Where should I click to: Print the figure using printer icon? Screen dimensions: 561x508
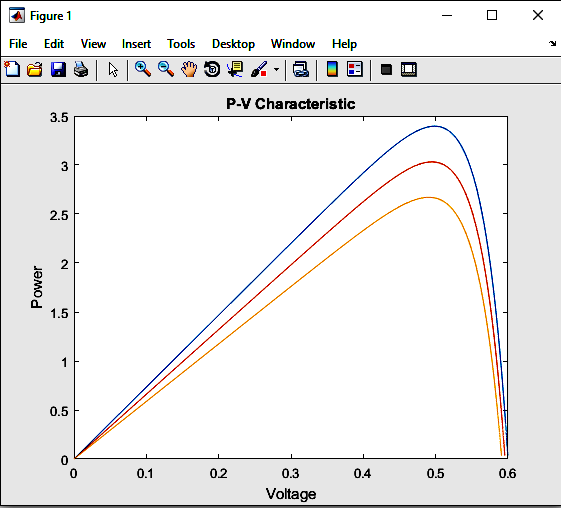81,69
